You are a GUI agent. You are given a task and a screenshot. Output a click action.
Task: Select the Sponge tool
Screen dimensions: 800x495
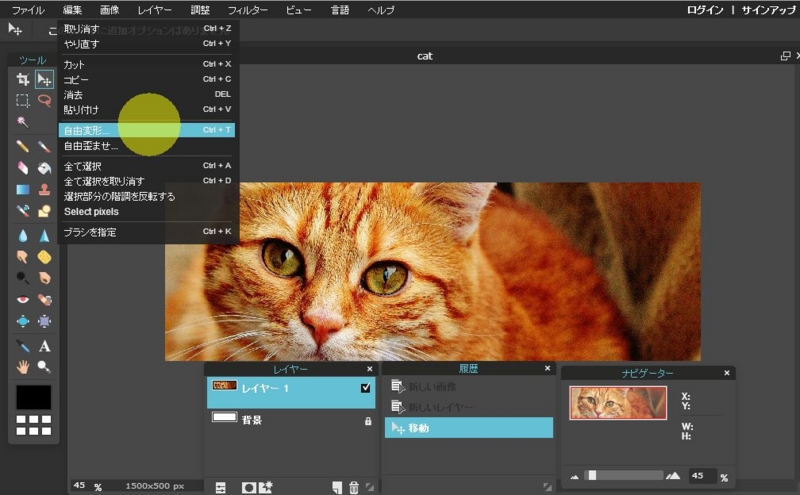point(44,257)
